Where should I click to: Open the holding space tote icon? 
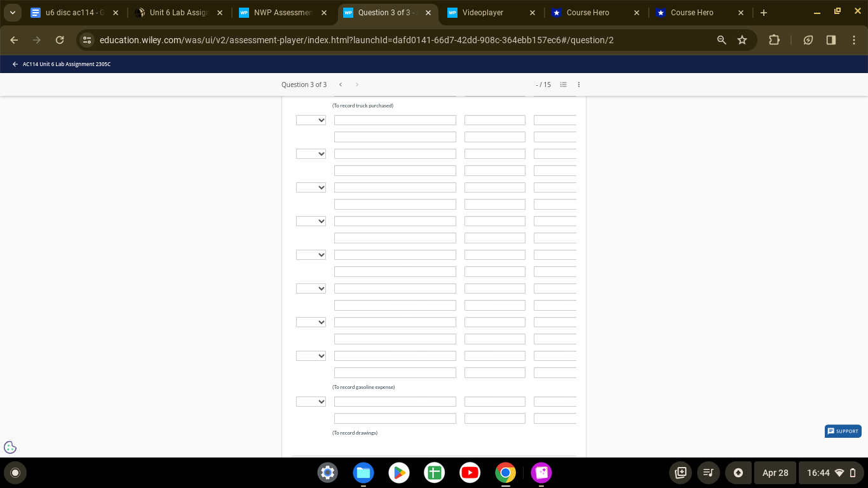click(681, 473)
